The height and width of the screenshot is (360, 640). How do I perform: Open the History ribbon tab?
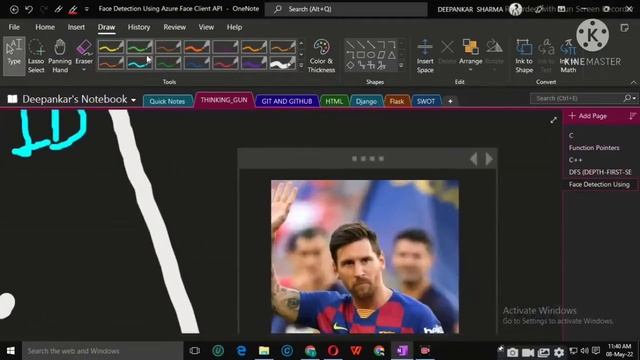click(x=139, y=27)
